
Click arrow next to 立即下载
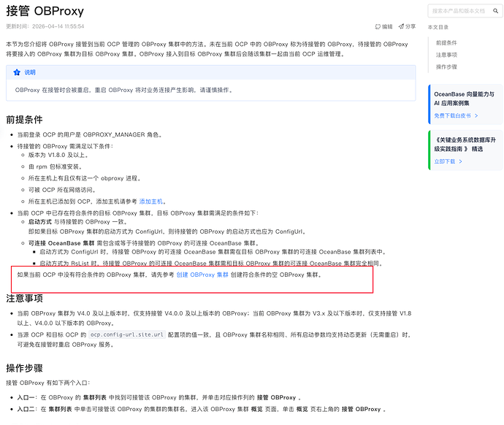(461, 161)
